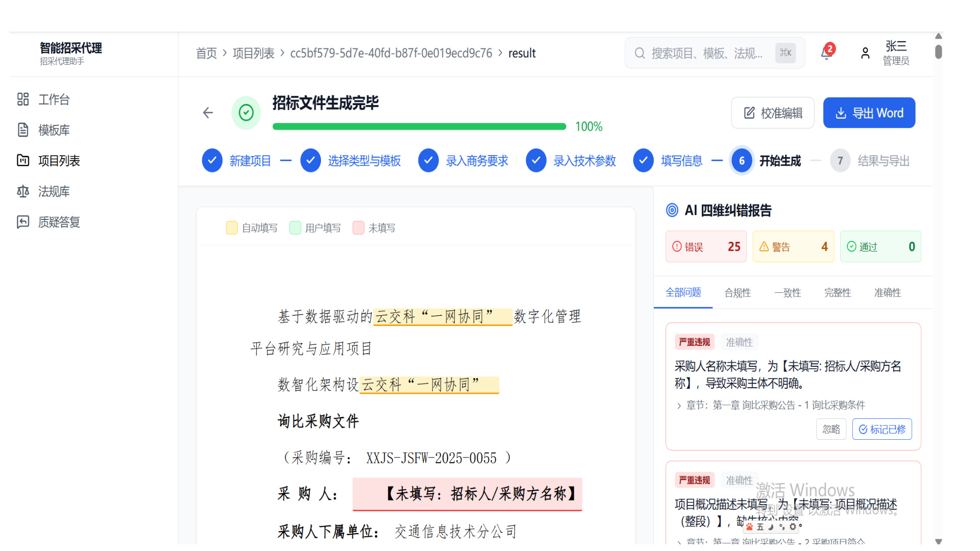Click the page scrollbar up arrow
The width and height of the screenshot is (980, 551).
click(x=938, y=36)
